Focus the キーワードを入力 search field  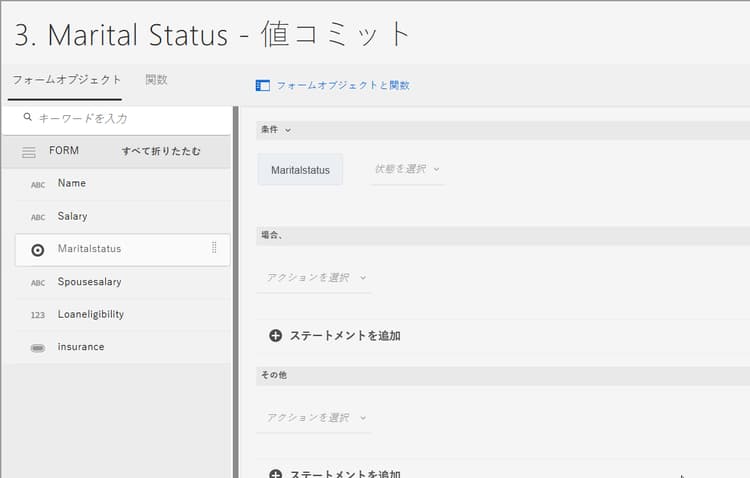click(117, 119)
